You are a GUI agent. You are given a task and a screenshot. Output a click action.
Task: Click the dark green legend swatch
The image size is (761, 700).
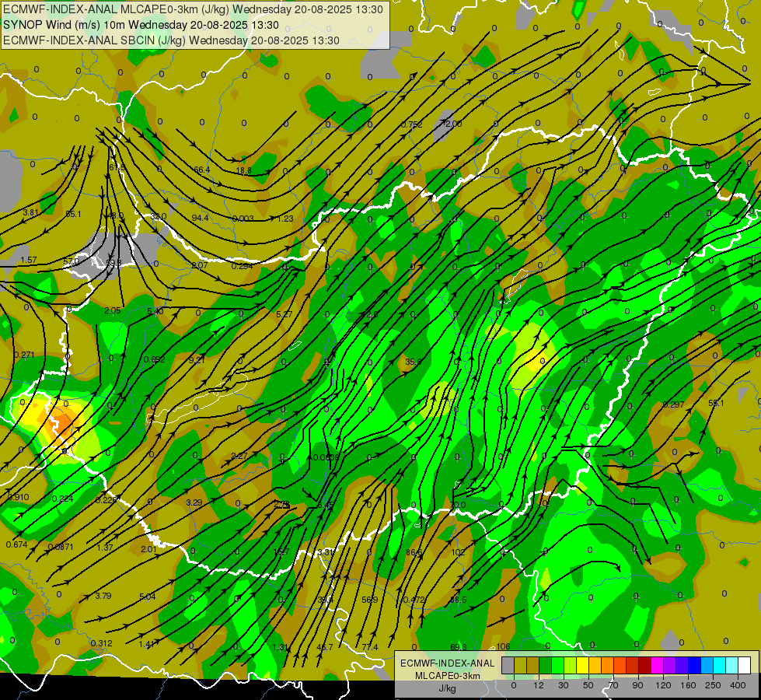click(546, 665)
